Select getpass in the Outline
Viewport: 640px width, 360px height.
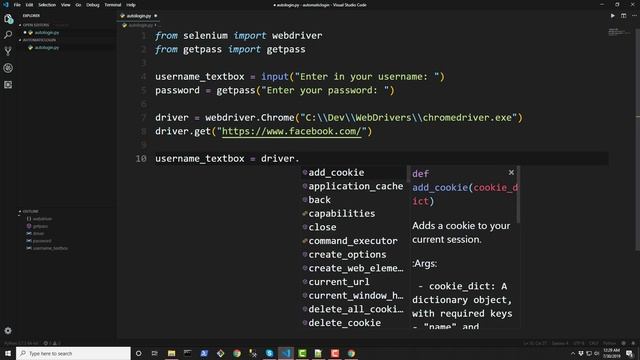click(x=40, y=226)
